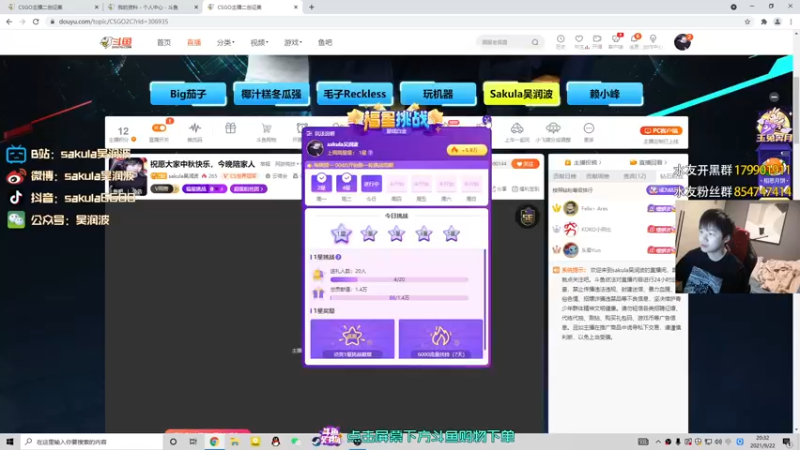Open the super fan group badge

coord(248,189)
